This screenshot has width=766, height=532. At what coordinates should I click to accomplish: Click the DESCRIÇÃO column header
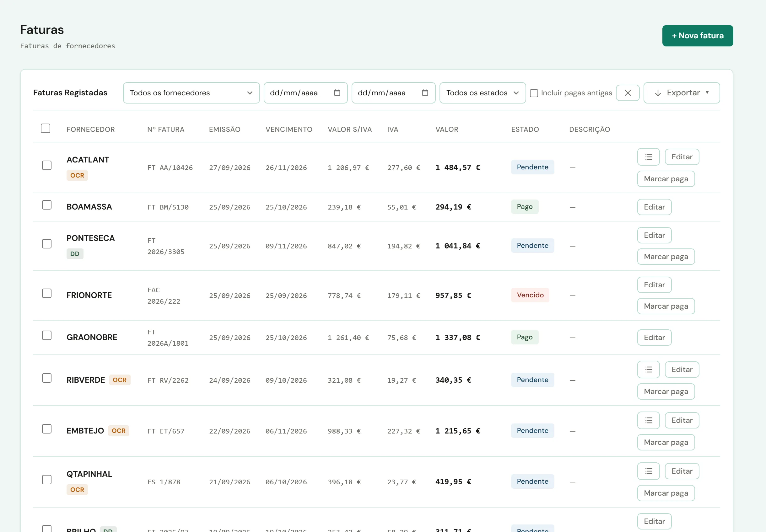[x=589, y=129]
